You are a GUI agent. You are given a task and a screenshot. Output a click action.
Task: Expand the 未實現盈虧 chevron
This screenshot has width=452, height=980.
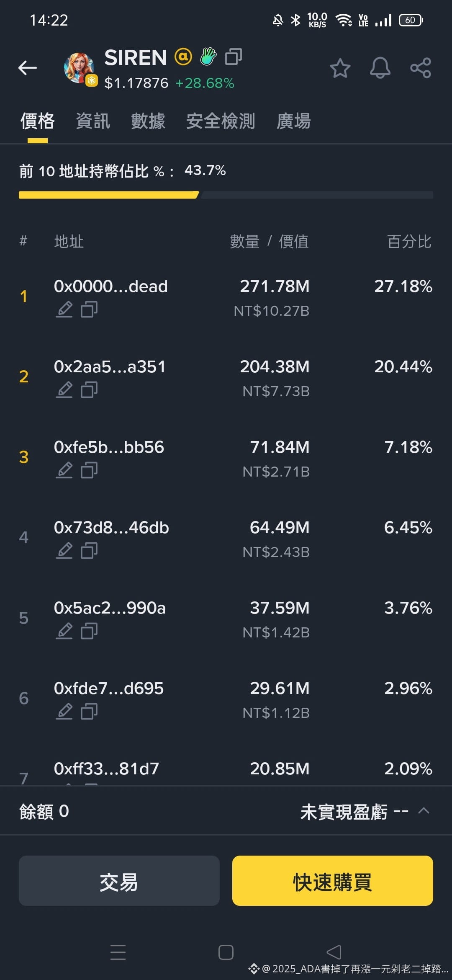424,811
